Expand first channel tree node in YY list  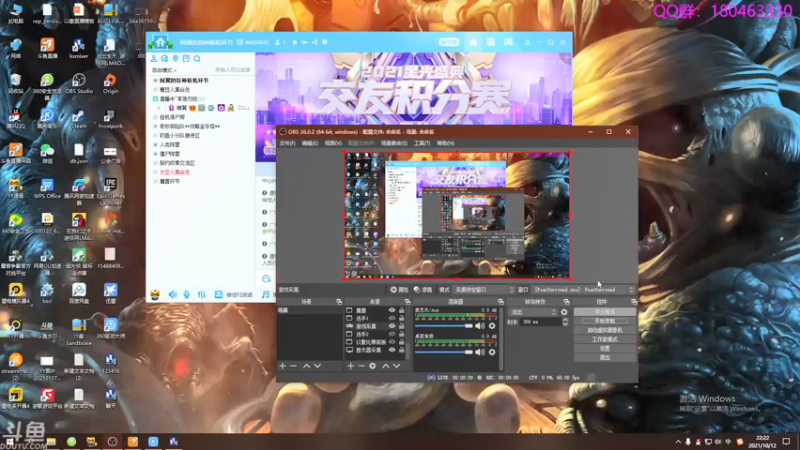(x=156, y=81)
